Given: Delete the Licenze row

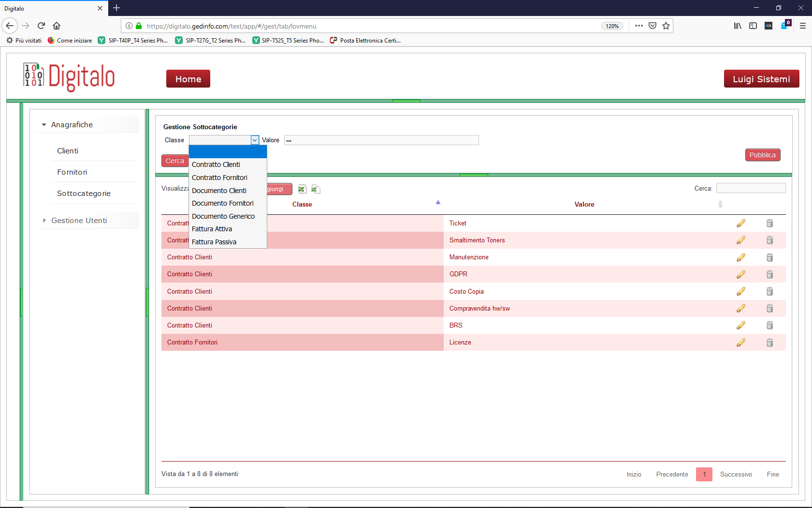Looking at the screenshot, I should (x=769, y=343).
